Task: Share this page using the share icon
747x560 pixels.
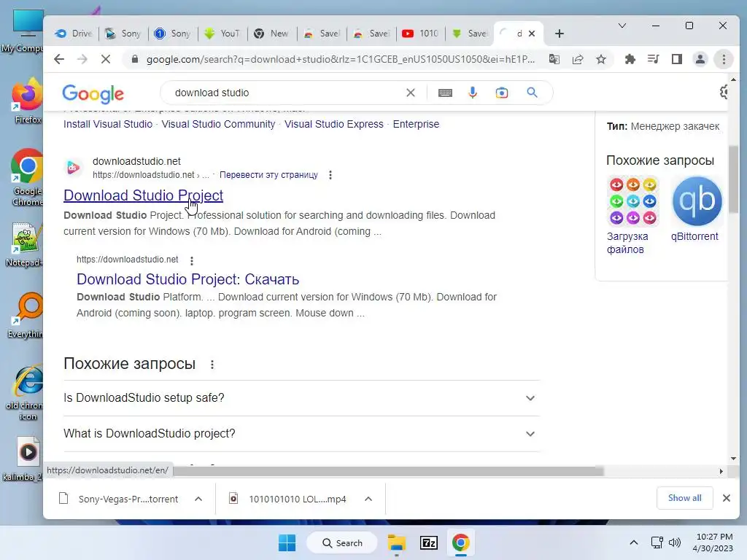Action: click(x=578, y=59)
